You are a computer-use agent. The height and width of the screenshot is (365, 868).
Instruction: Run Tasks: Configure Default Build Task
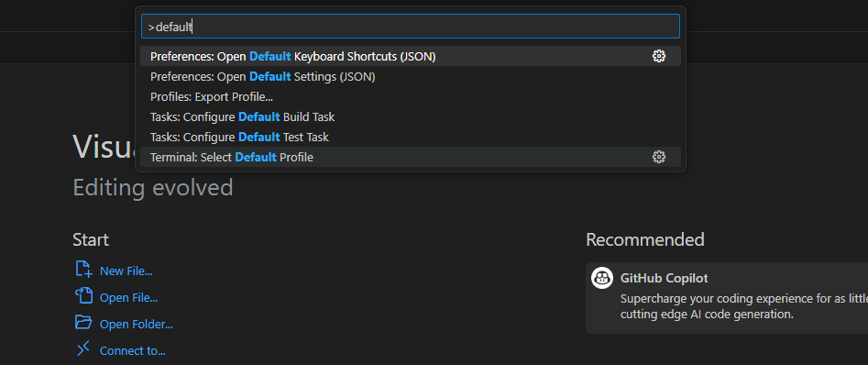click(x=411, y=116)
